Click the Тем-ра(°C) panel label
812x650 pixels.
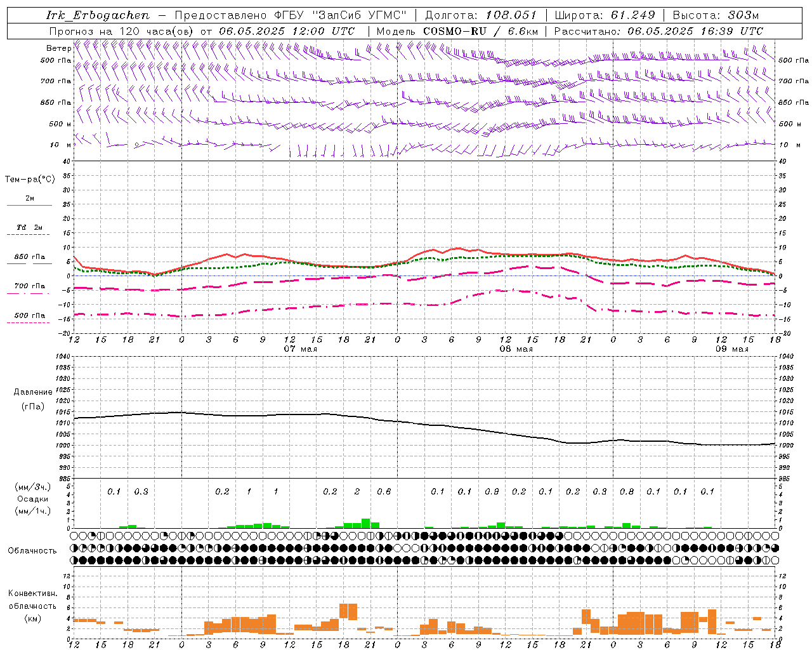[x=30, y=180]
